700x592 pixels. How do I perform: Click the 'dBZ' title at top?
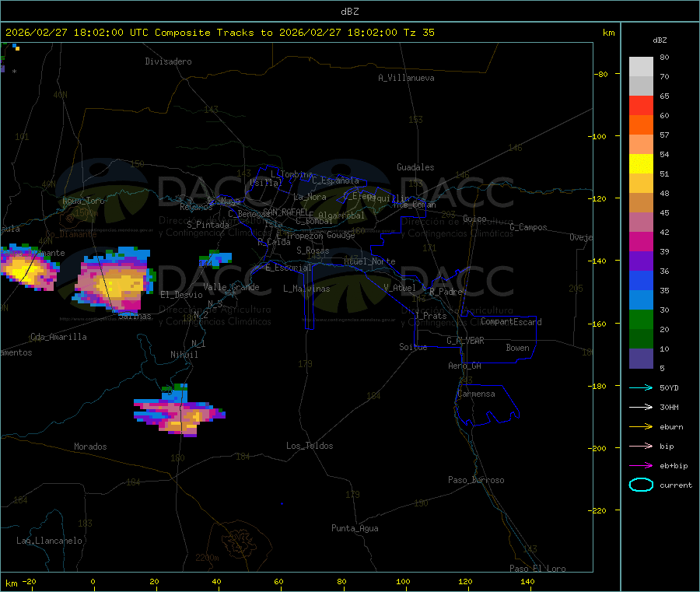(349, 11)
